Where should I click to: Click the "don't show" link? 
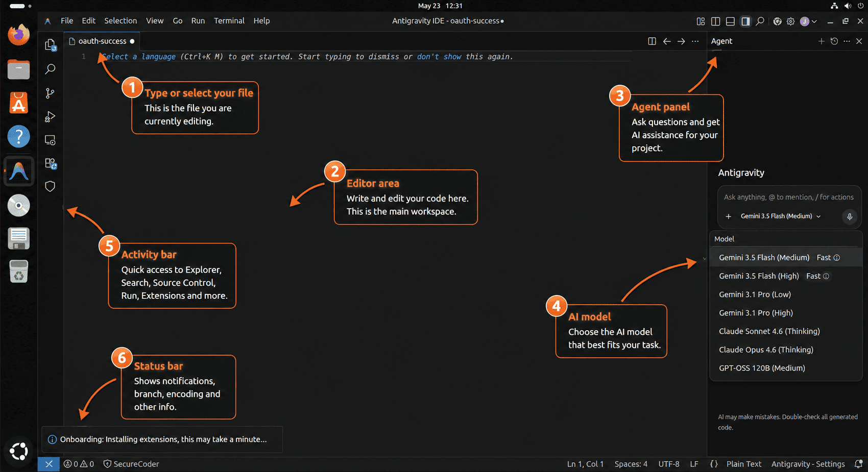(439, 57)
